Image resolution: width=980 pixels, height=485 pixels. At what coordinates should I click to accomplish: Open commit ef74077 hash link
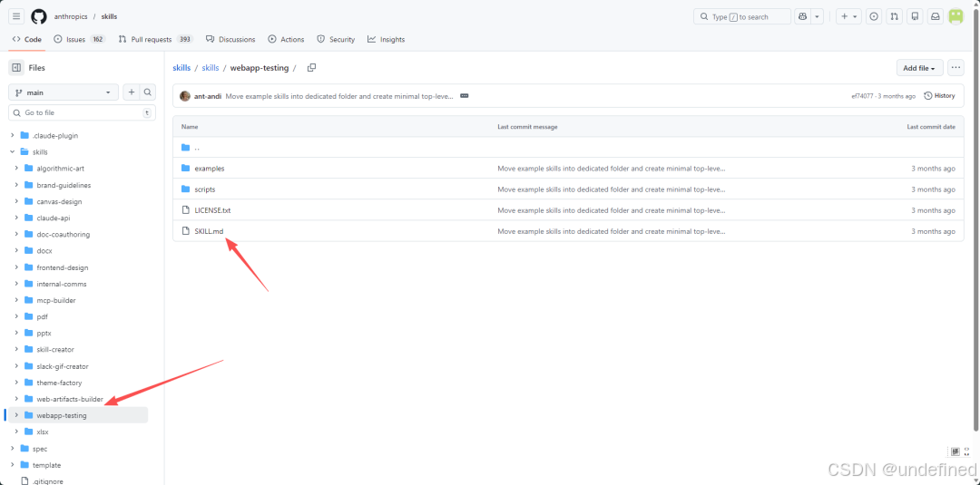[x=863, y=96]
